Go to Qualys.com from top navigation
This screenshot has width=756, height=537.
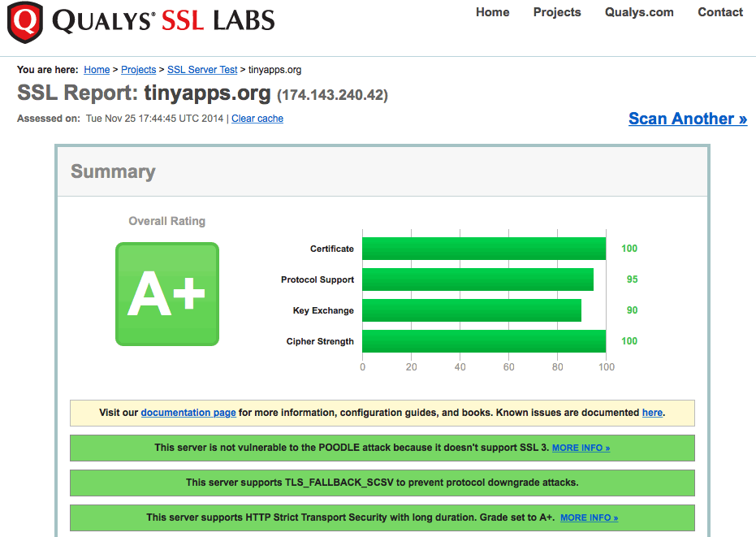pos(639,12)
